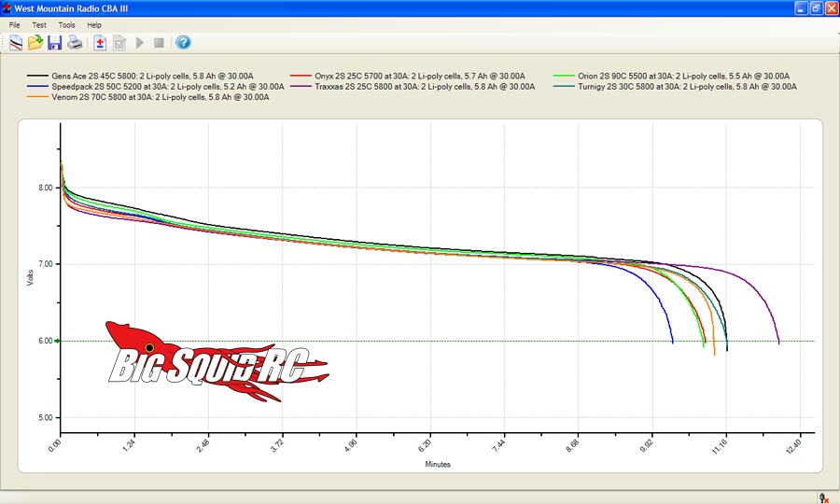Close the CBA III window
Screen dimensions: 840x504
[832, 8]
